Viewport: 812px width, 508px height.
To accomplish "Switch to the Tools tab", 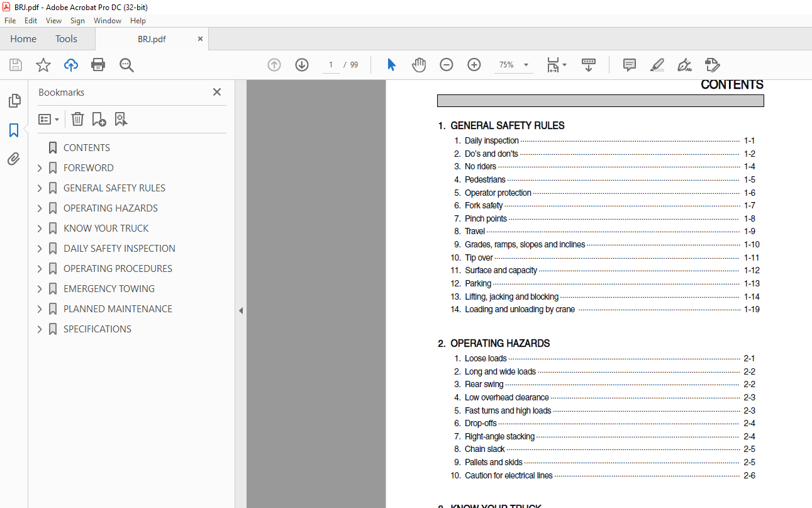I will [66, 39].
